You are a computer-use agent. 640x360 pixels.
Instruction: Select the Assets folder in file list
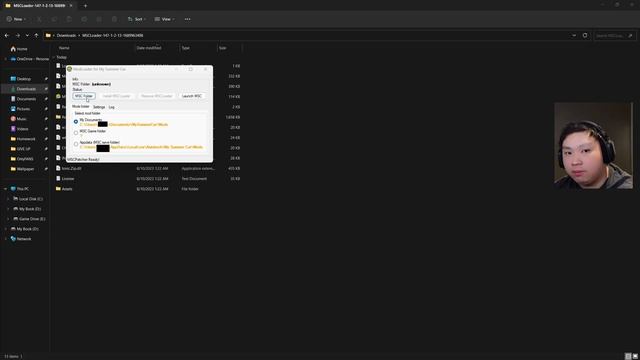pos(64,189)
